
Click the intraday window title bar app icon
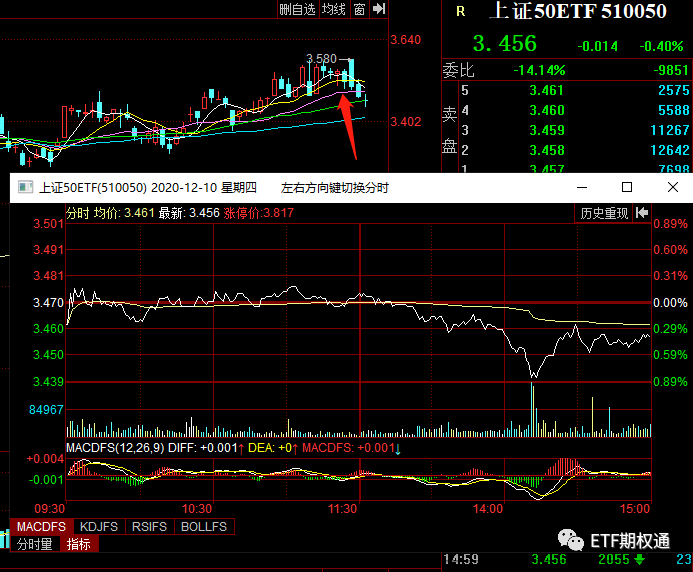(x=26, y=187)
